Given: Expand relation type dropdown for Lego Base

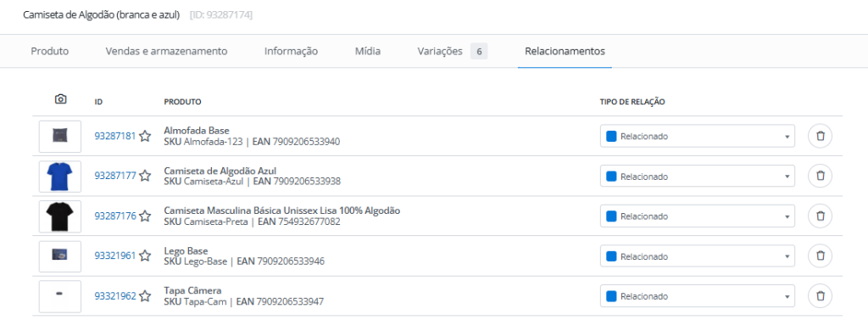Looking at the screenshot, I should tap(698, 255).
